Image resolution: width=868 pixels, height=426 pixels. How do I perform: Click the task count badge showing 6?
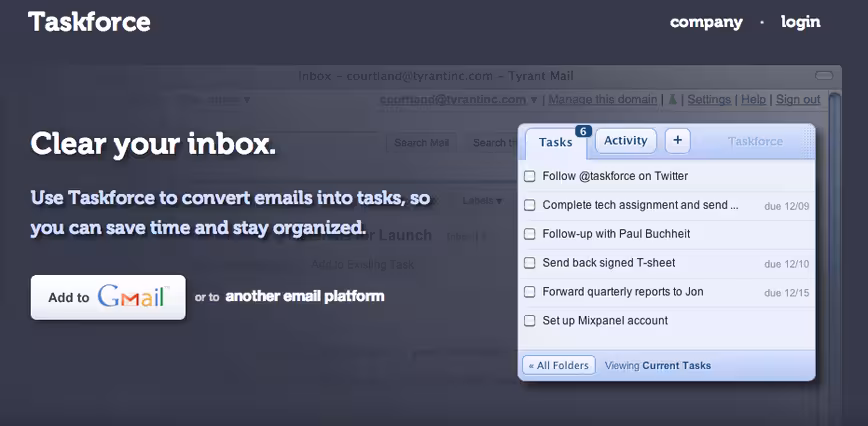pyautogui.click(x=583, y=131)
